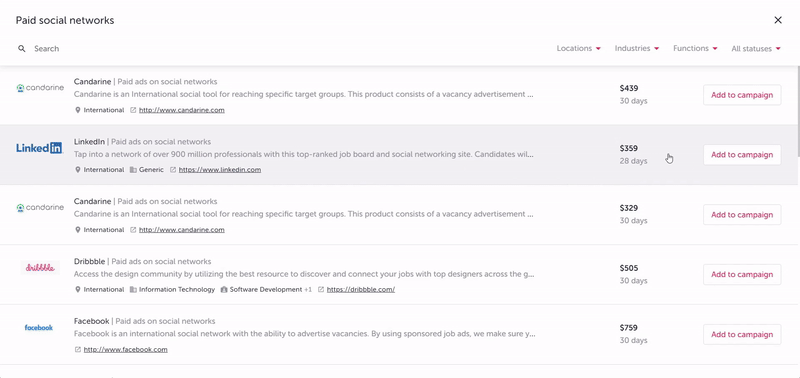
Task: Open the All statuses filter dropdown
Action: (x=756, y=49)
